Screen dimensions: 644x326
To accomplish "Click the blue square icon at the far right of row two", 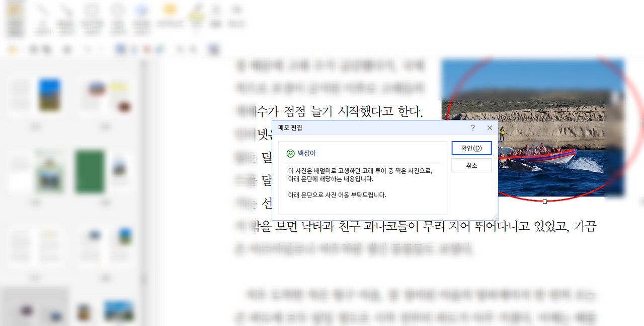I will click(x=212, y=49).
